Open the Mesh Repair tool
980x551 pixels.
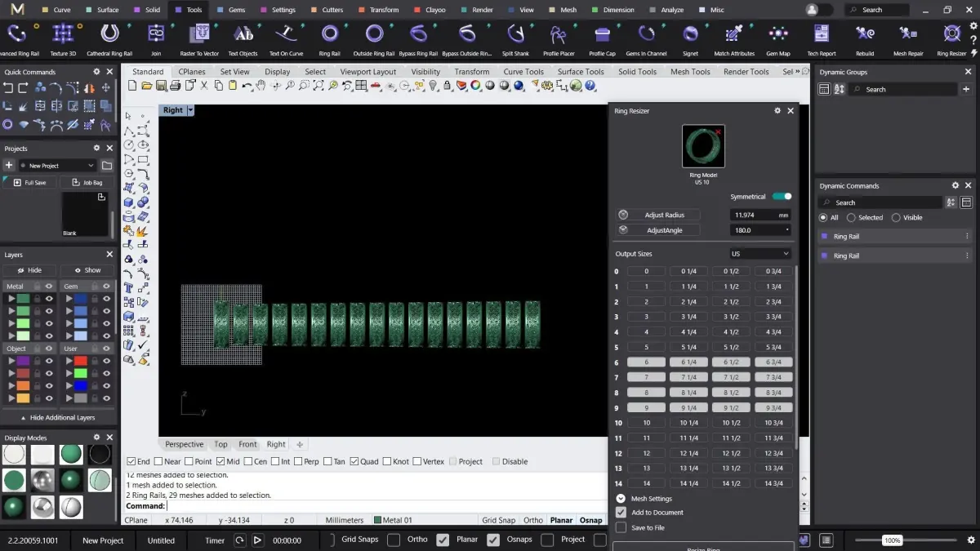pyautogui.click(x=908, y=38)
